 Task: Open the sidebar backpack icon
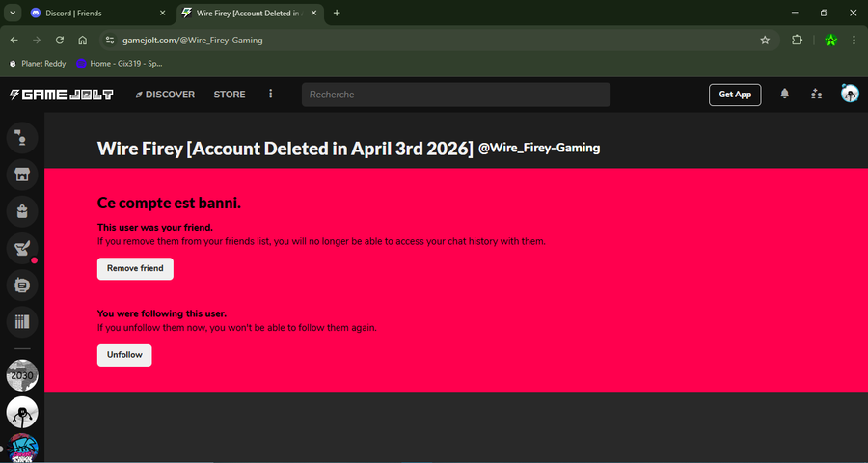pos(22,211)
